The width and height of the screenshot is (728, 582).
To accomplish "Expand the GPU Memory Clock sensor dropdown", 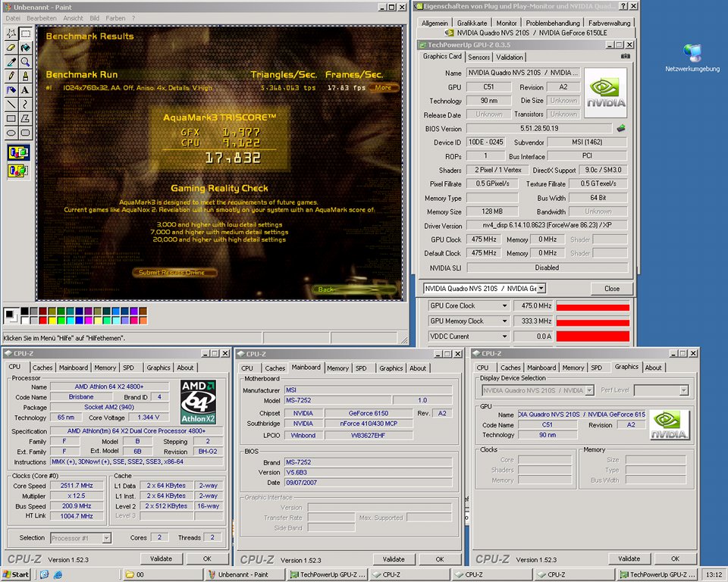I will pyautogui.click(x=505, y=321).
